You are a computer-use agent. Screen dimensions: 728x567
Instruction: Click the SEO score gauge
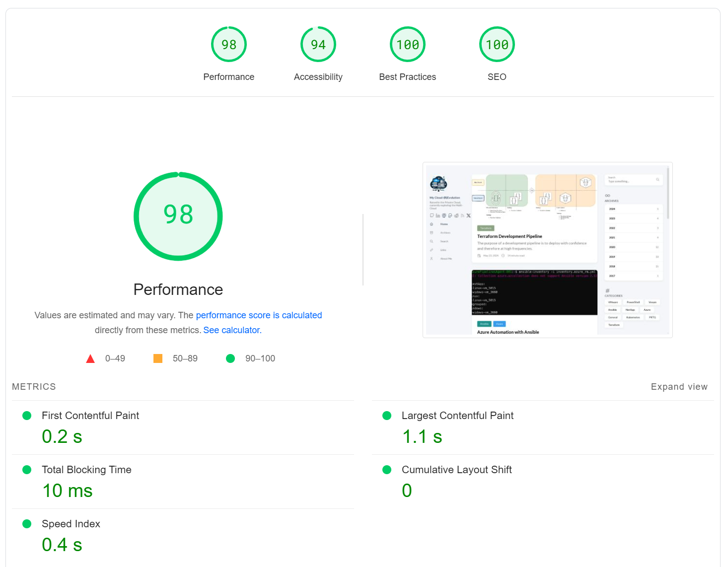pyautogui.click(x=497, y=45)
